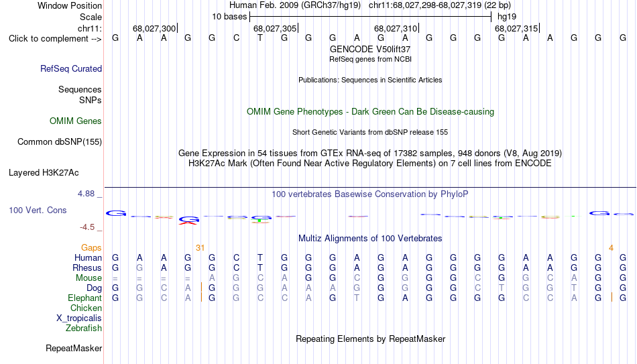Click the RefSeq Curated track label
Viewport: 637px width, 364px height.
[71, 68]
